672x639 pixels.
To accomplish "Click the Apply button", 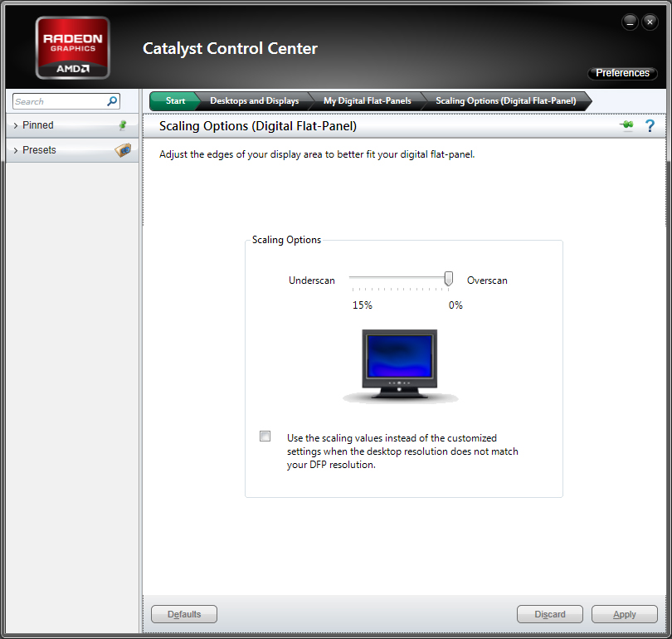I will click(625, 614).
